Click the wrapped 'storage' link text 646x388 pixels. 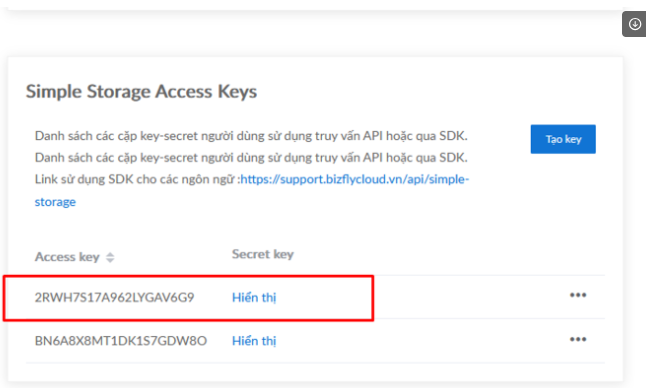tap(55, 202)
